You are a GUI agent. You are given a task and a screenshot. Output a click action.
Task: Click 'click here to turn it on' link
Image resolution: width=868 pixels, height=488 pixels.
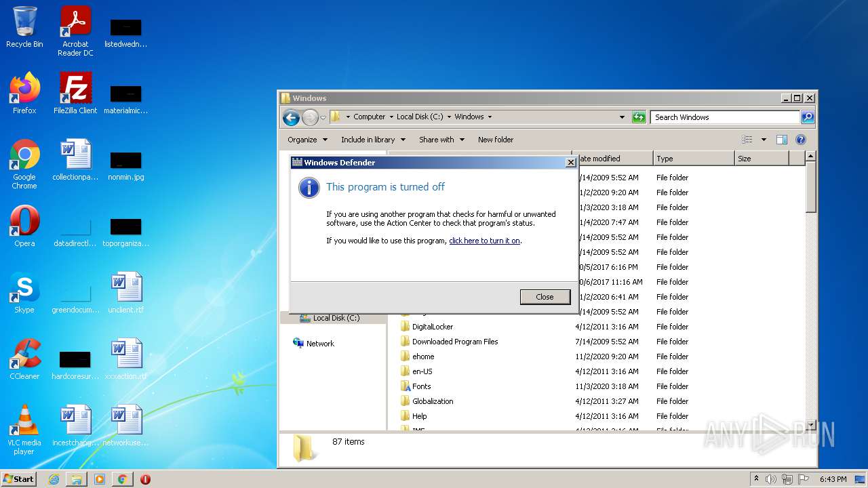[484, 241]
